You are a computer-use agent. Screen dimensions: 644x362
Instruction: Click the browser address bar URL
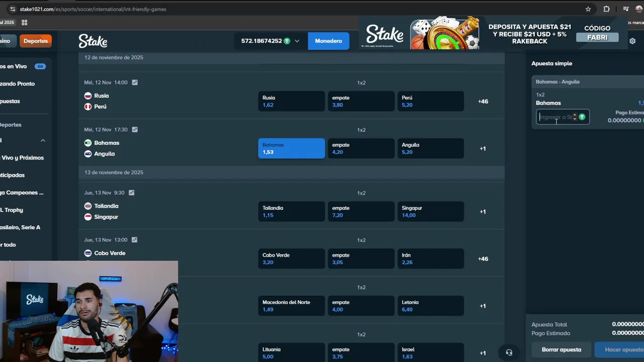point(93,9)
